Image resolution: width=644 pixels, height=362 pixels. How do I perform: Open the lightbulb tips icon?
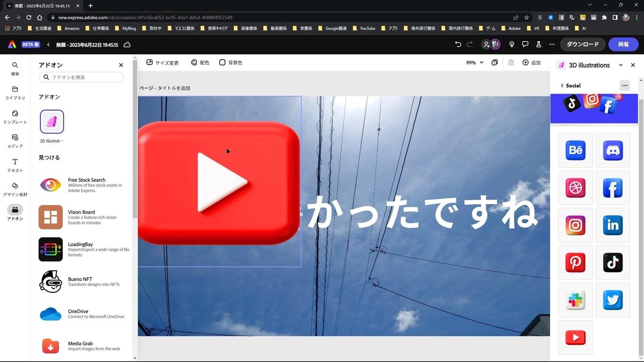[511, 45]
